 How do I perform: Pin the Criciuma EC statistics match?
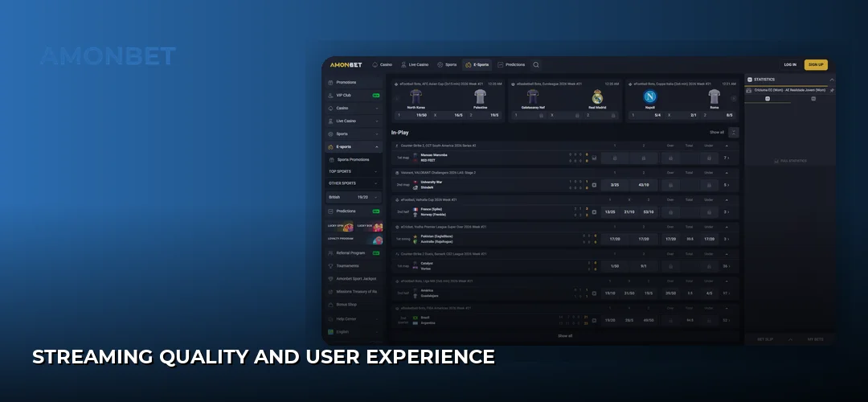(x=832, y=90)
